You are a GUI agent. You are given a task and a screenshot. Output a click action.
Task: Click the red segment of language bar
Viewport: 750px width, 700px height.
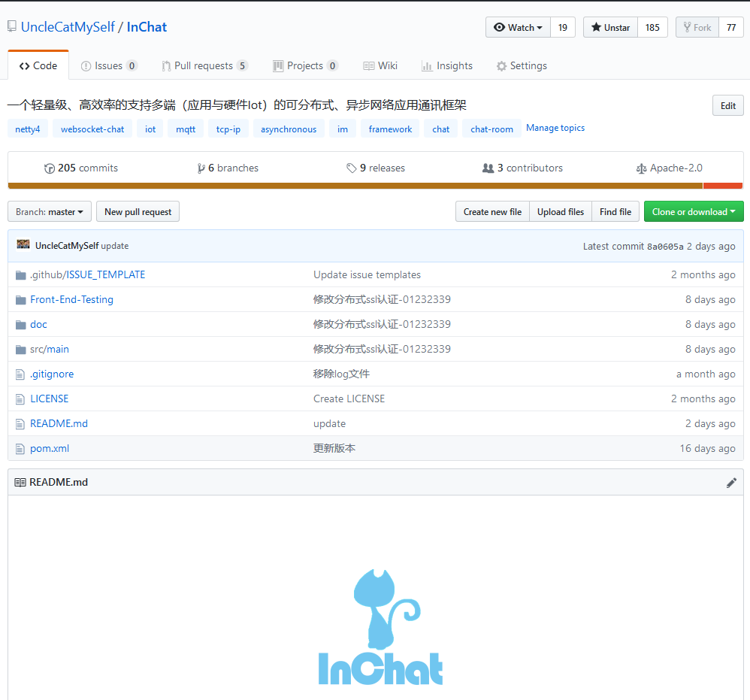tap(723, 186)
